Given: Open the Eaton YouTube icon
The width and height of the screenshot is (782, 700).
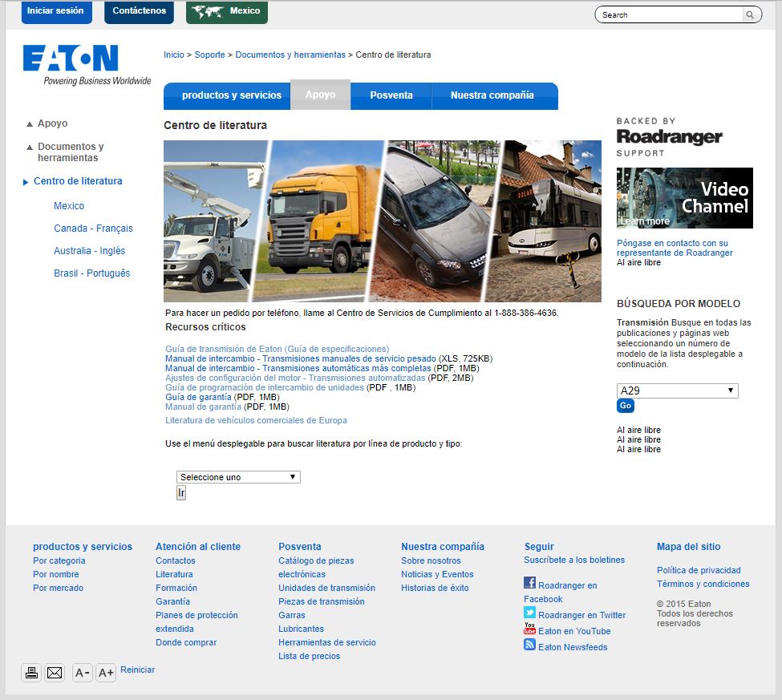Looking at the screenshot, I should pyautogui.click(x=529, y=629).
